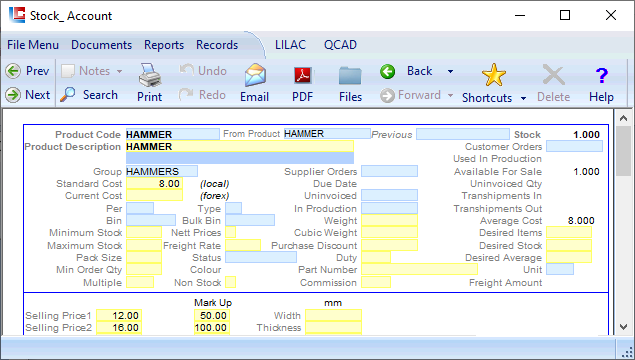Screen dimensions: 635x360
Task: Expand the Shortcuts dropdown arrow
Action: 523,98
